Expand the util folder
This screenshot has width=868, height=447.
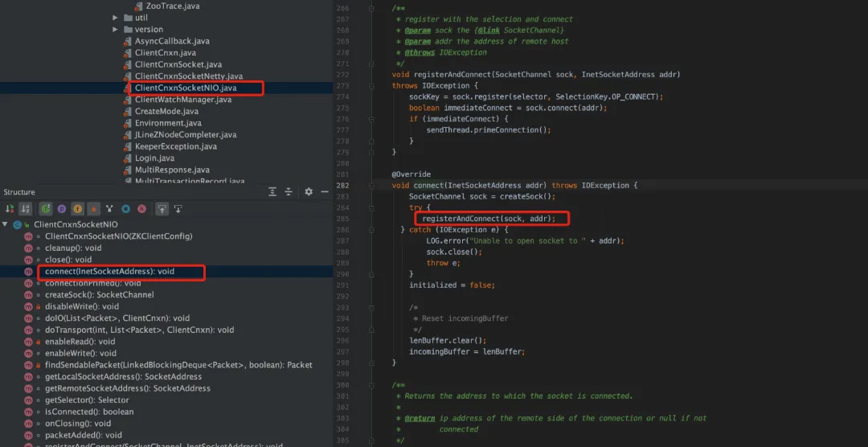(x=115, y=18)
